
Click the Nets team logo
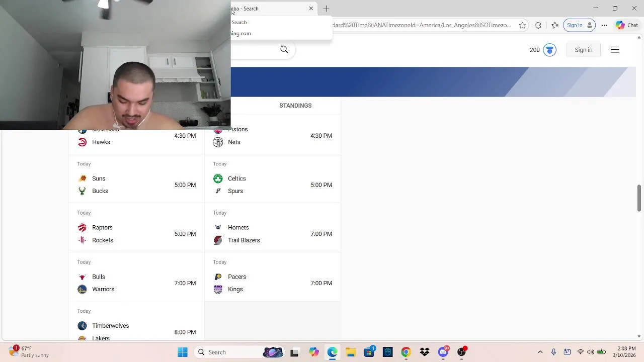(218, 142)
